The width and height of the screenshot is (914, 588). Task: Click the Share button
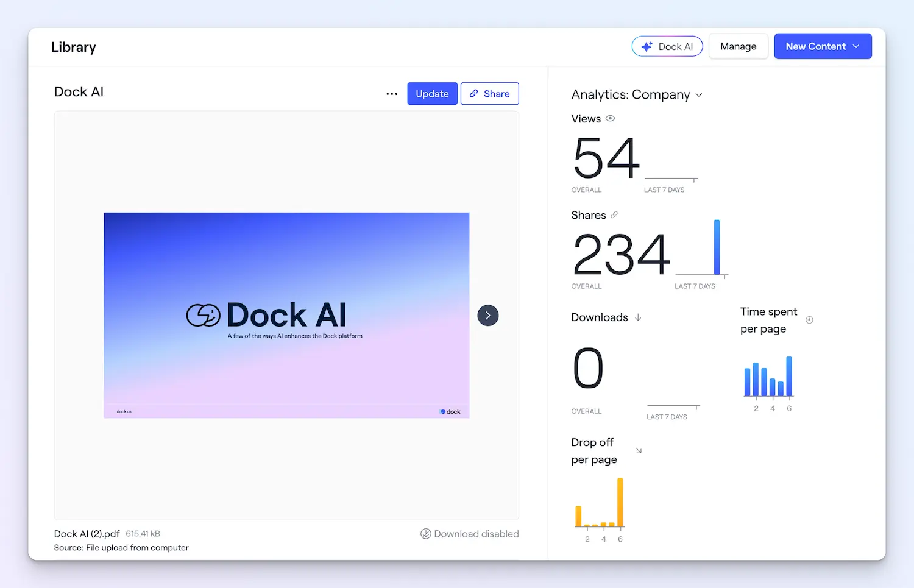(489, 94)
